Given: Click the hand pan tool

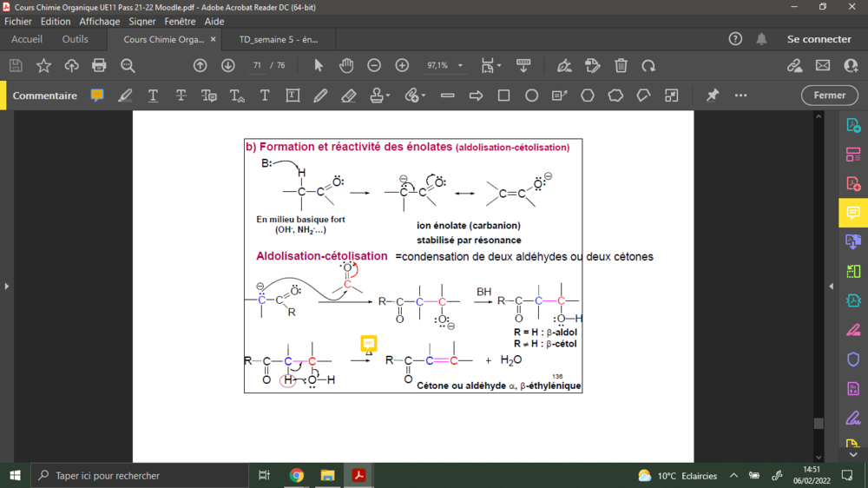Looking at the screenshot, I should pos(346,65).
